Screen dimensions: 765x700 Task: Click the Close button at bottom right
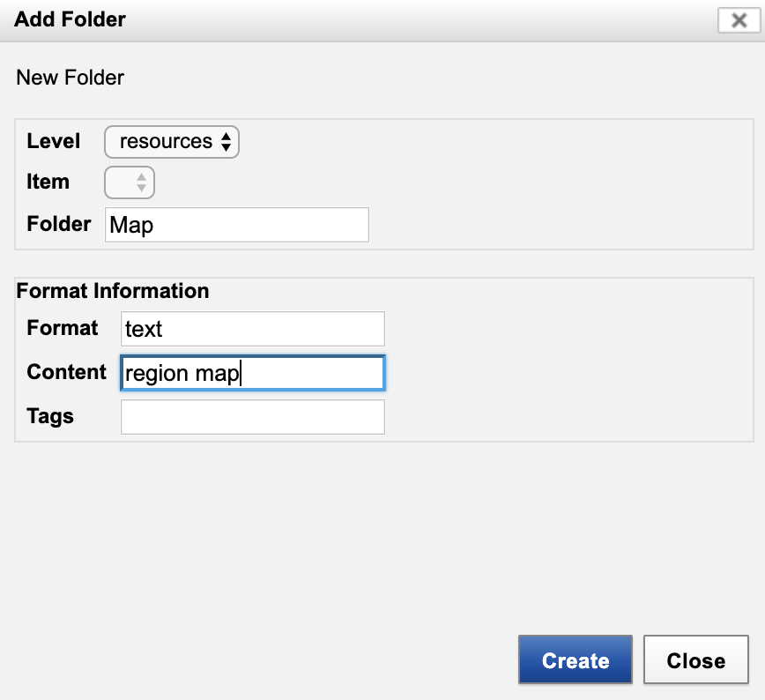coord(695,660)
